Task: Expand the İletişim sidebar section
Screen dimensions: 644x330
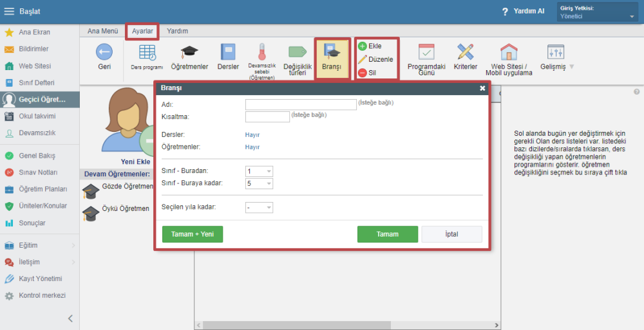Action: [39, 262]
